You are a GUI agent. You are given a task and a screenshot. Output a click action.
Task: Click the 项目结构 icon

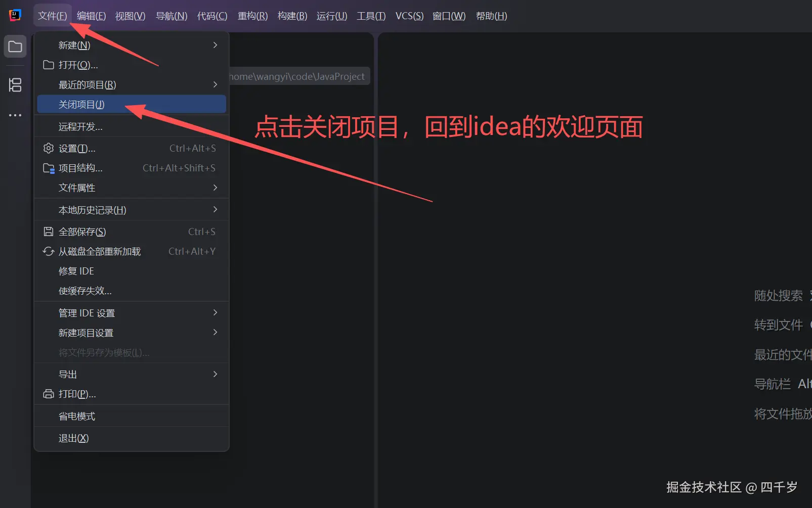click(48, 168)
